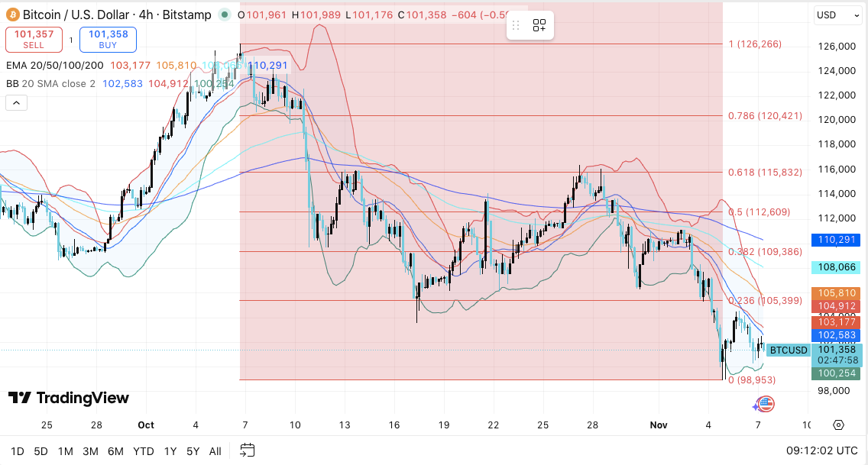This screenshot has height=465, width=868.
Task: Click the BTCUSD label on the price scale
Action: click(788, 350)
